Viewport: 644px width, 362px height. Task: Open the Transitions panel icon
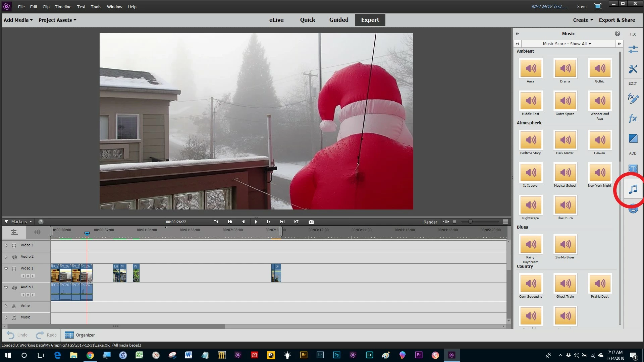tap(633, 138)
